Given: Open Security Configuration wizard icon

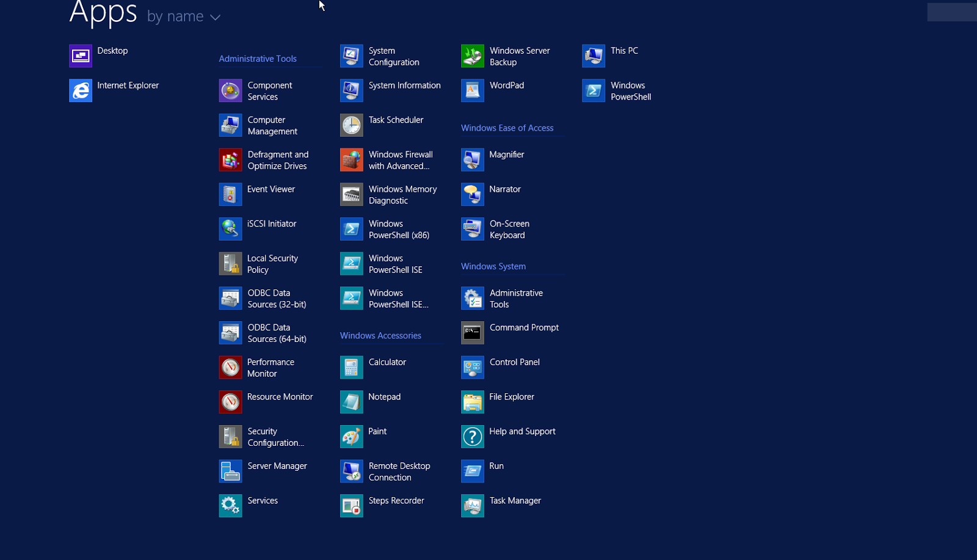Looking at the screenshot, I should click(x=231, y=437).
